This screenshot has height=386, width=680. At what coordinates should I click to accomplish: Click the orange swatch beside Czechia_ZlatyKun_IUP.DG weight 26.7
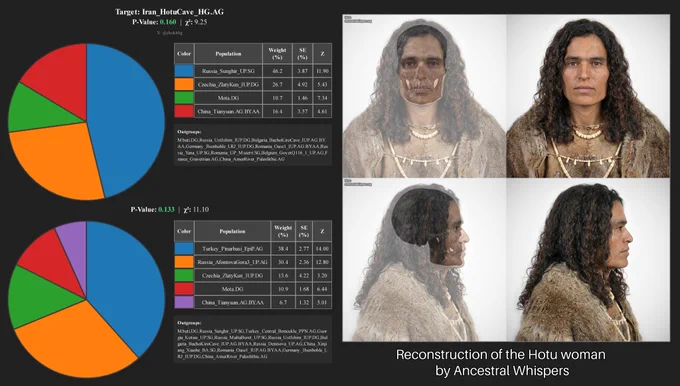click(184, 84)
